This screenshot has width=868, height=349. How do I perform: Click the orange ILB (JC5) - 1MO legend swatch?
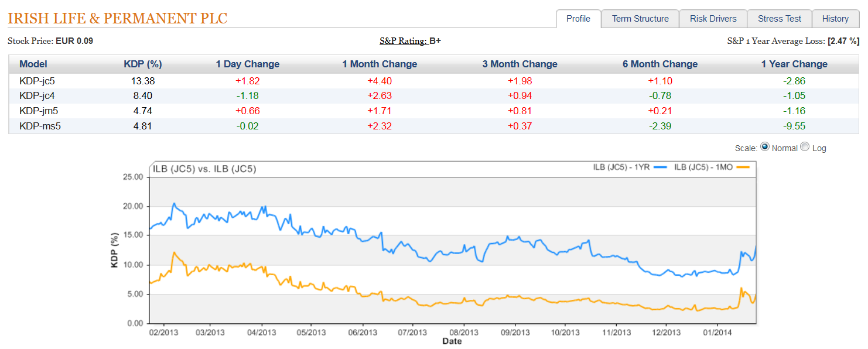point(742,167)
